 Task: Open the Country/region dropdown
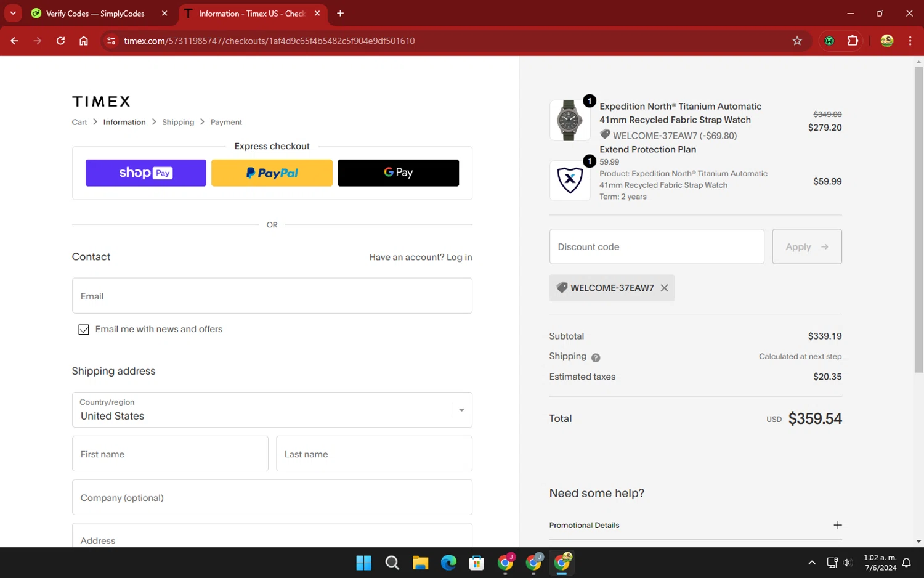272,410
